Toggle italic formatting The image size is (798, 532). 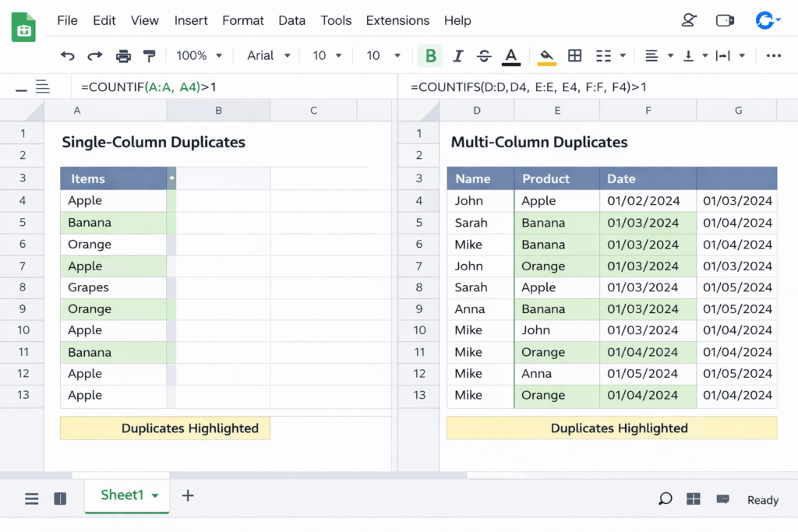tap(458, 55)
